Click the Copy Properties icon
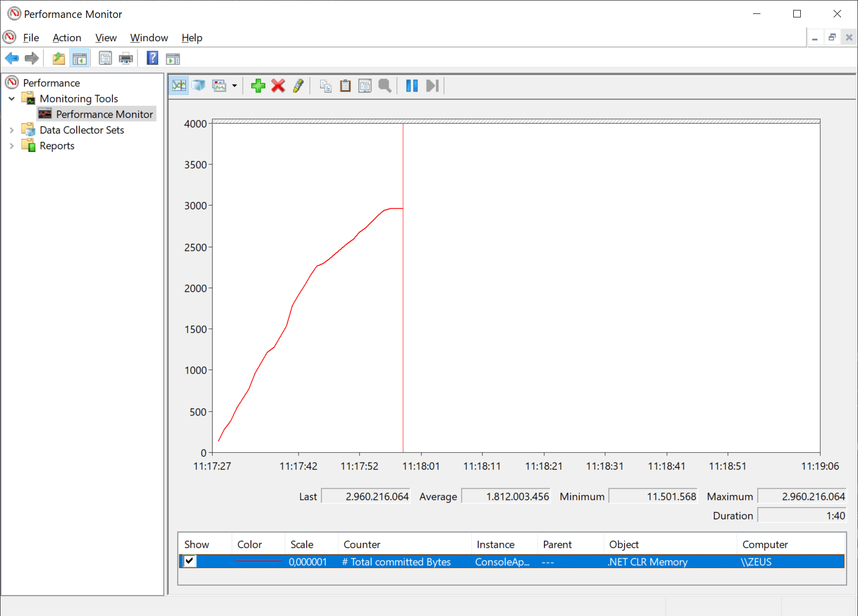Image resolution: width=858 pixels, height=616 pixels. [325, 86]
